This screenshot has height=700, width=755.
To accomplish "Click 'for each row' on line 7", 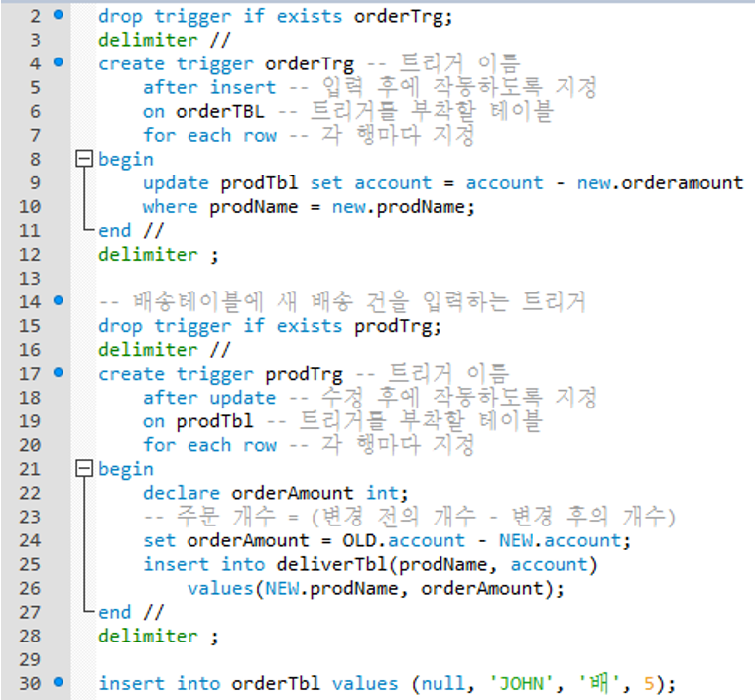I will (209, 135).
